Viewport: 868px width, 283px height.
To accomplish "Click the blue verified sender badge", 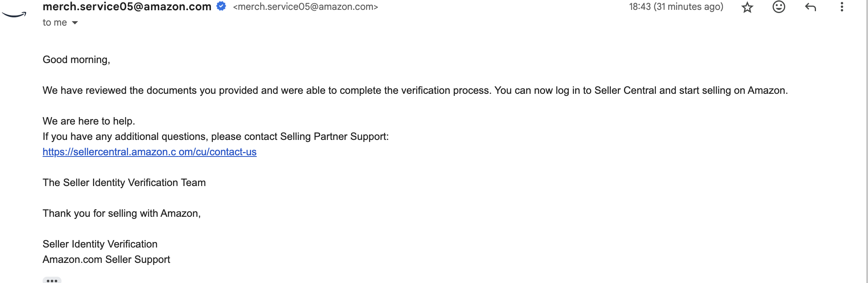I will [x=221, y=6].
